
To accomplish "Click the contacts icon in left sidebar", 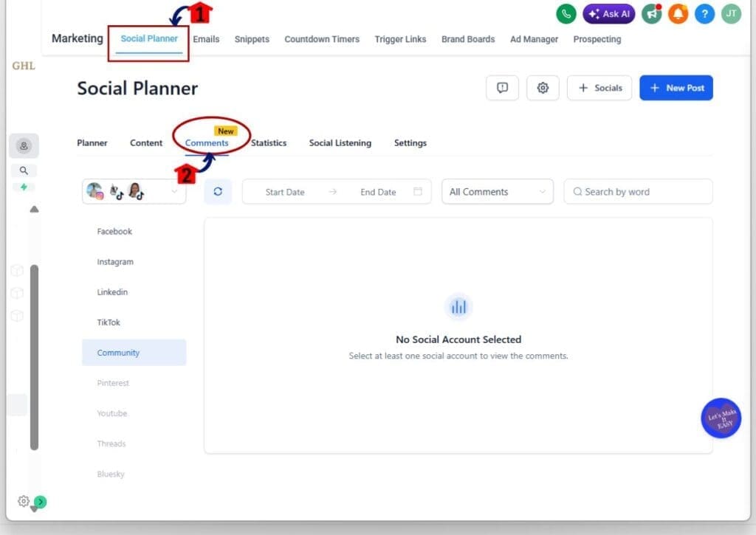I will [23, 145].
